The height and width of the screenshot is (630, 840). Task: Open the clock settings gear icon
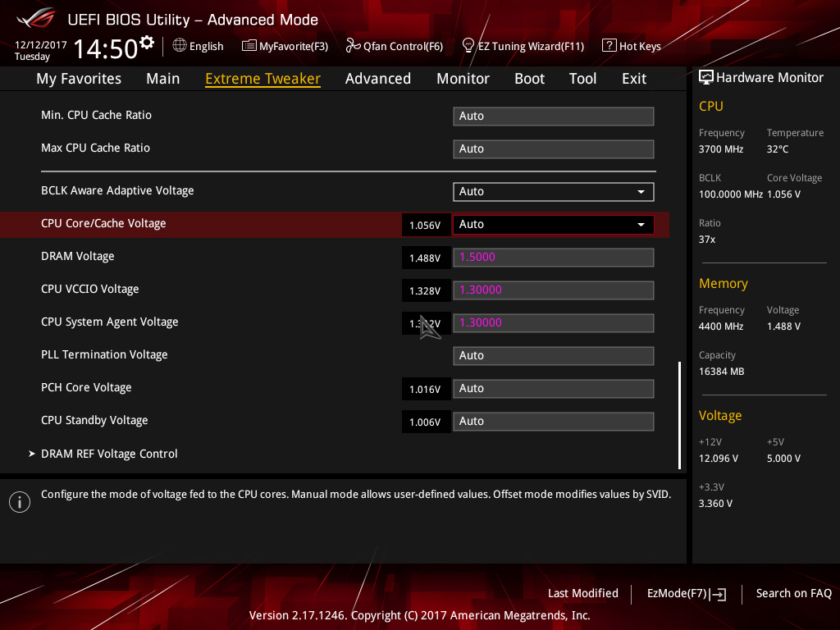coord(147,43)
